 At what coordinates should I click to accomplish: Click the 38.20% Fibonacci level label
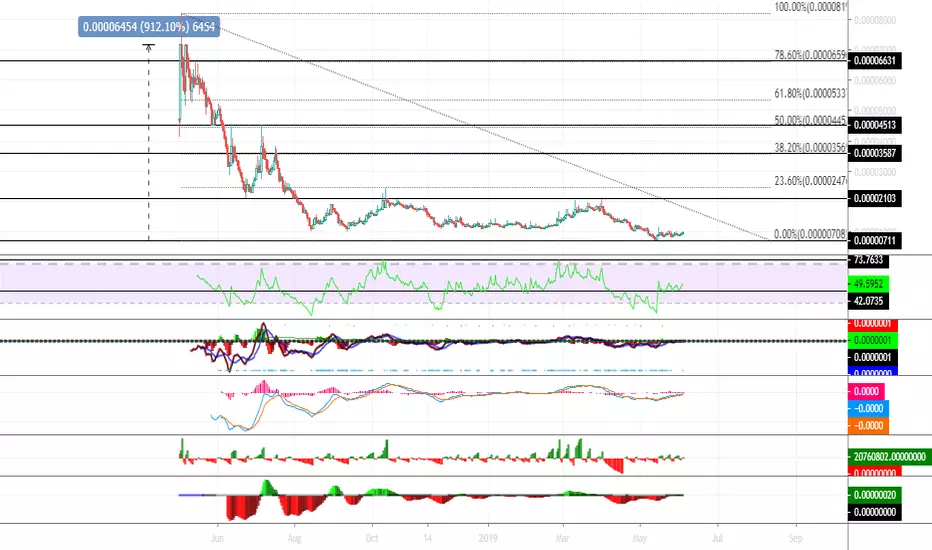pyautogui.click(x=810, y=147)
